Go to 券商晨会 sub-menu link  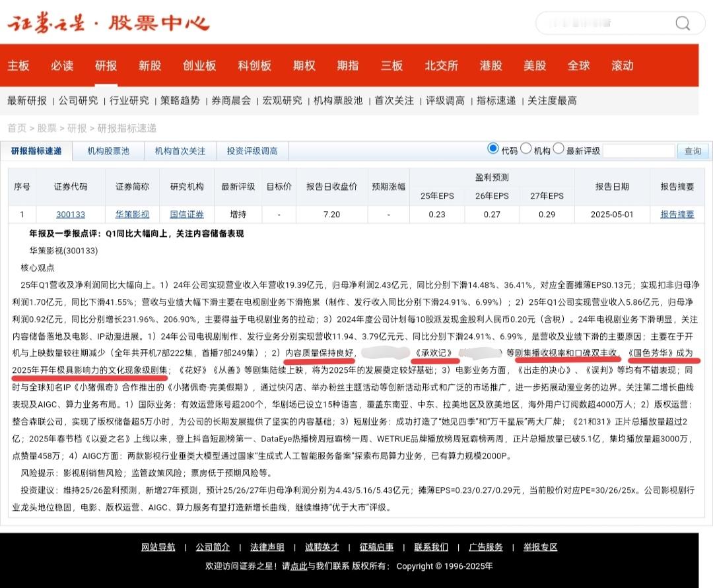click(231, 100)
